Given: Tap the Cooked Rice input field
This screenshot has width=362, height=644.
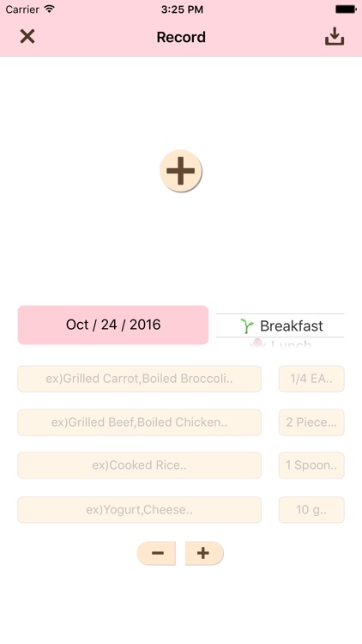Looking at the screenshot, I should pyautogui.click(x=139, y=465).
